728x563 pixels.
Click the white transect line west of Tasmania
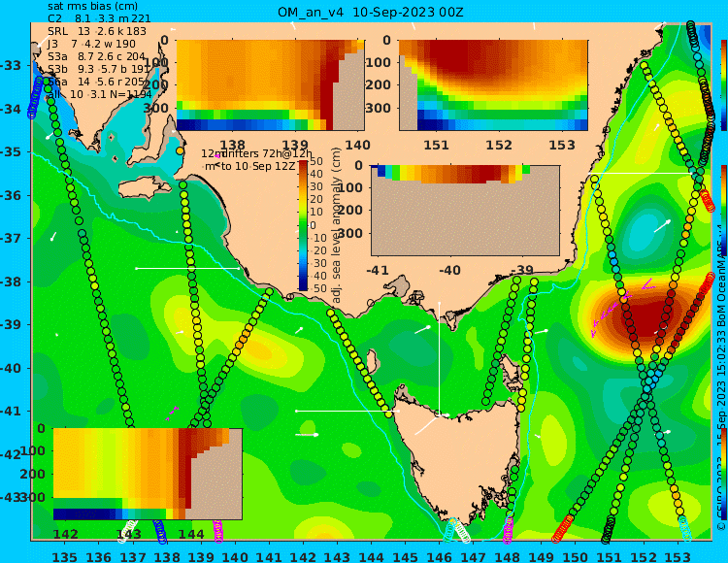(x=347, y=411)
